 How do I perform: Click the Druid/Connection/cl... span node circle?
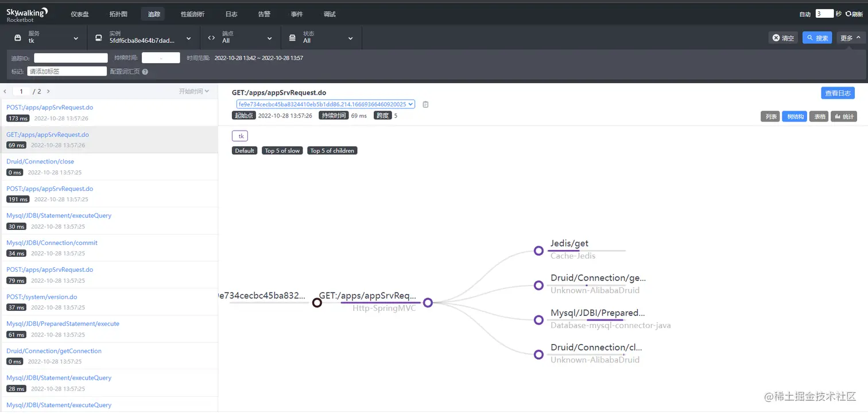[x=538, y=354]
